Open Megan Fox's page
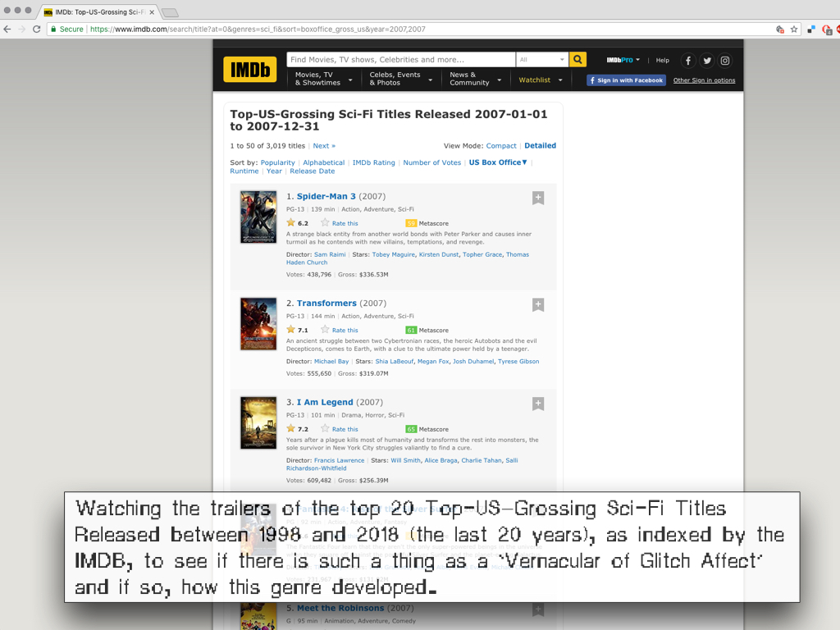840x630 pixels. tap(433, 361)
